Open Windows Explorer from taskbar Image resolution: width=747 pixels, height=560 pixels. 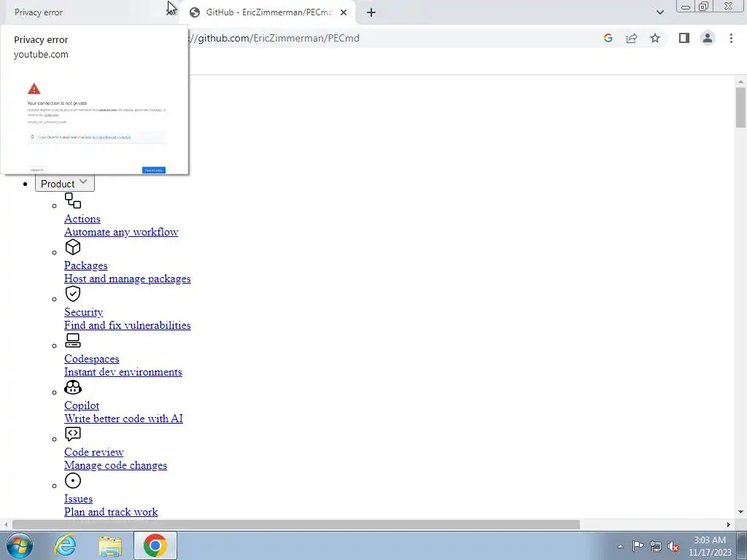coord(110,545)
